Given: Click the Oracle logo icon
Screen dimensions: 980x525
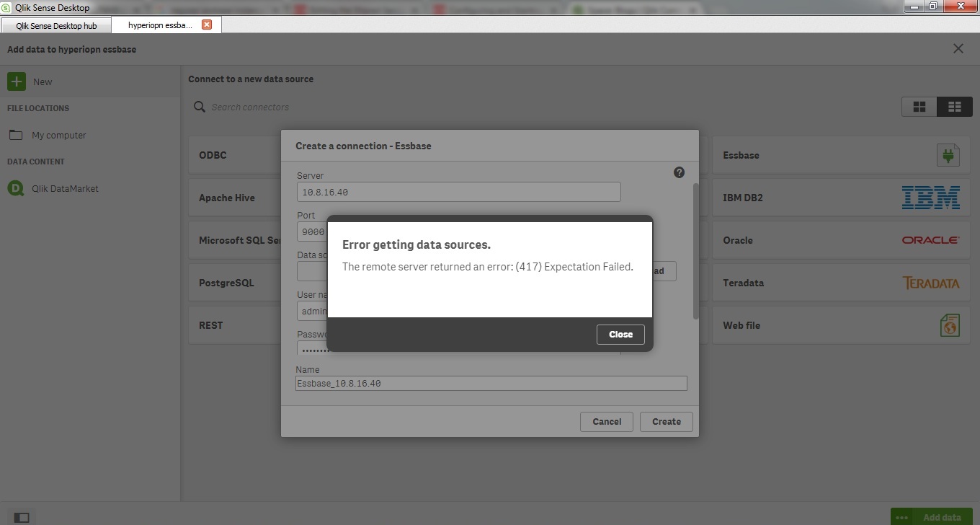Looking at the screenshot, I should pos(930,240).
